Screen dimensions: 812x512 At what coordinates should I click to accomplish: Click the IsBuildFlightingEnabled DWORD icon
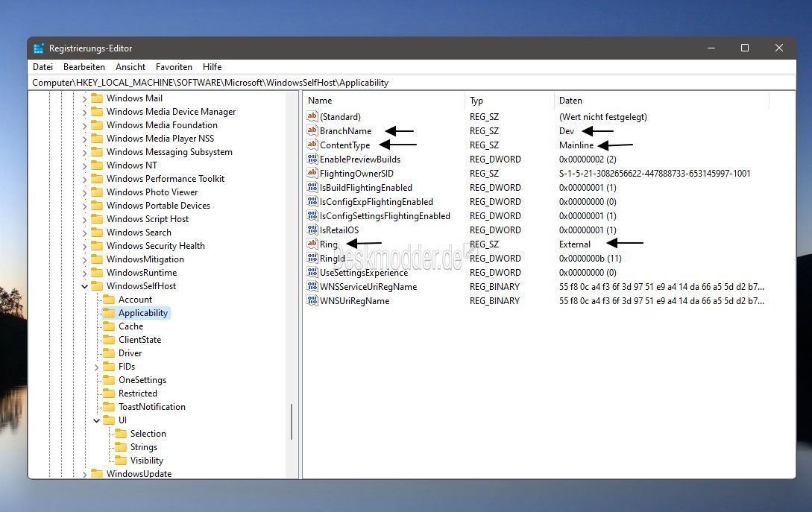(312, 187)
